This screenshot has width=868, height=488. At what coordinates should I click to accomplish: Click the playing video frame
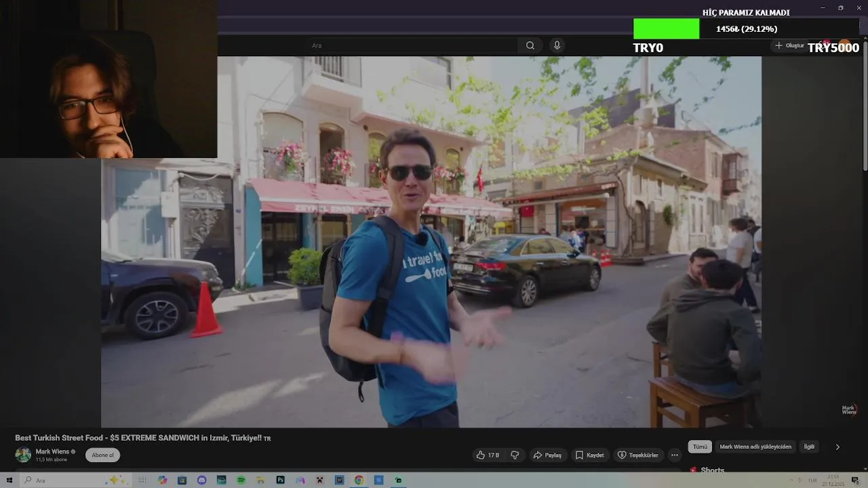431,241
